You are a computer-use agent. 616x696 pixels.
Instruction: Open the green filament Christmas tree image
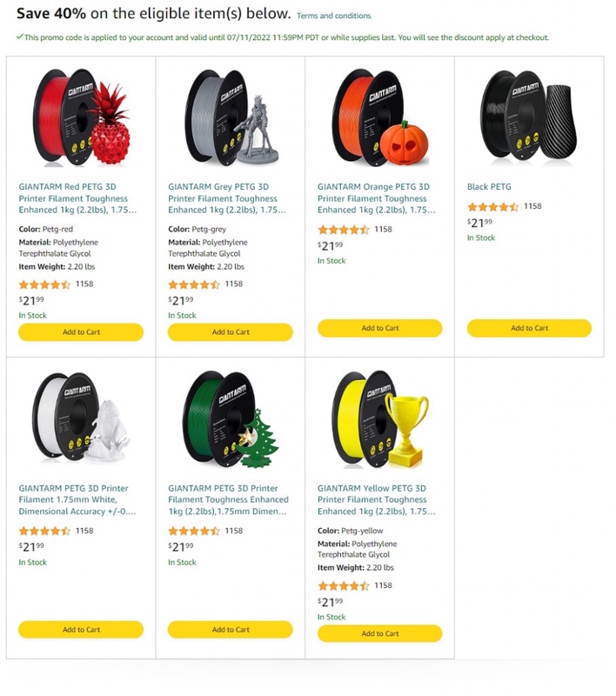pos(231,419)
